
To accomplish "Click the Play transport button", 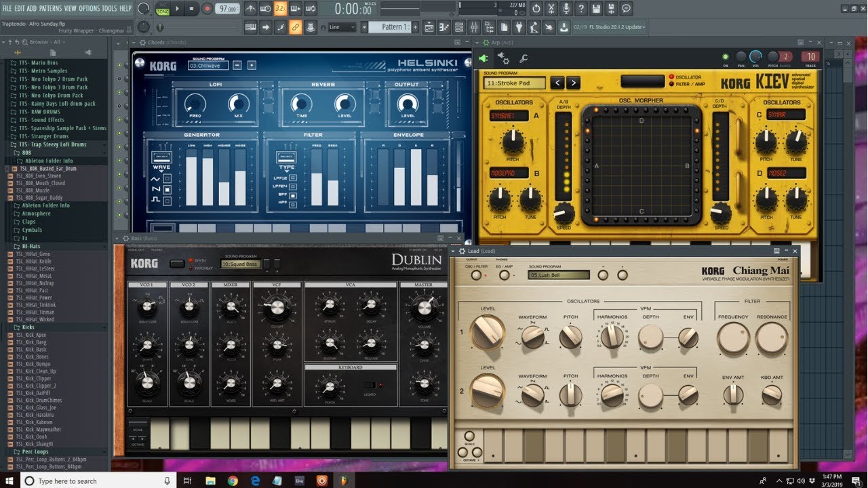I will click(x=178, y=9).
